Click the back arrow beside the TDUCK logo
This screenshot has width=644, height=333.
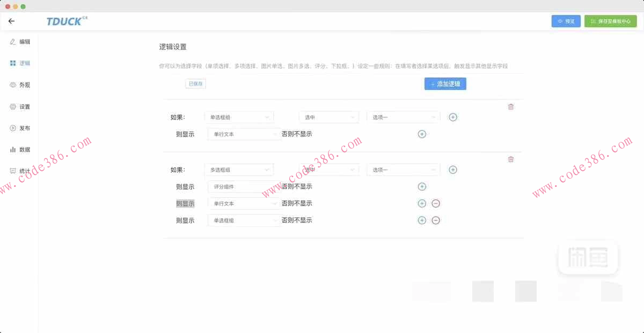coord(11,21)
